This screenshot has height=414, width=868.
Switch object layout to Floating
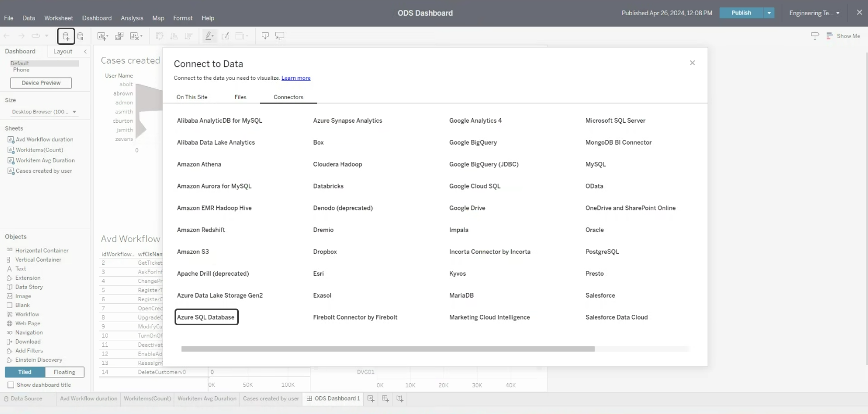pos(64,372)
